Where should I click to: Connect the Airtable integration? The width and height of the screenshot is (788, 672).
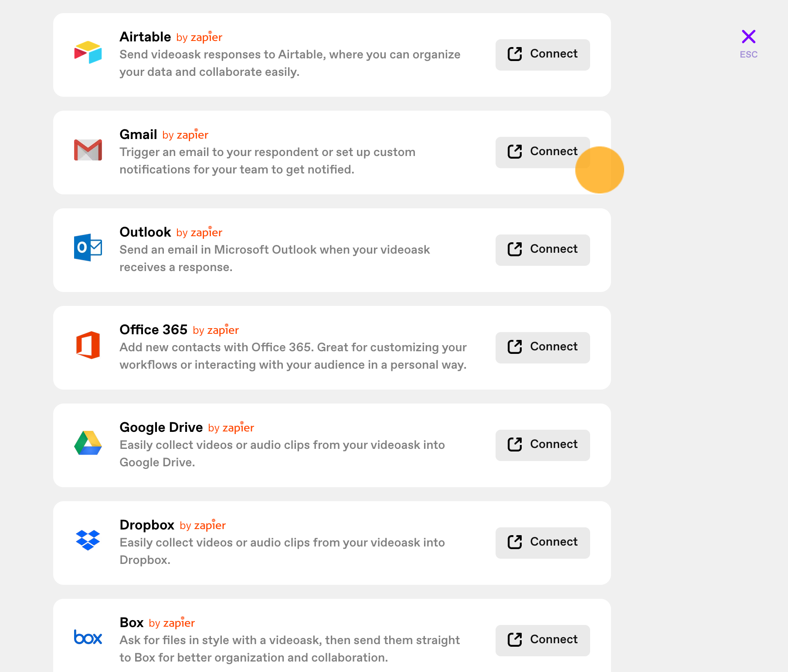tap(543, 55)
